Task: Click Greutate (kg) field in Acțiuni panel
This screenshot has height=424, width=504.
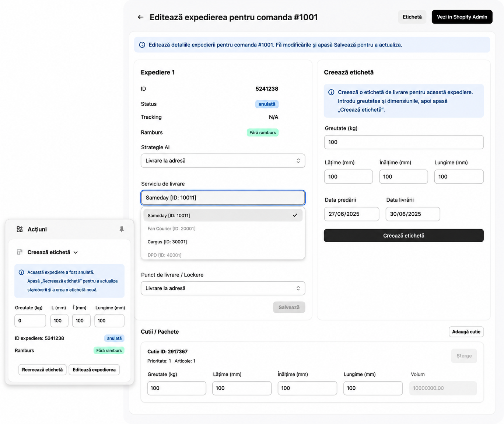Action: tap(30, 321)
